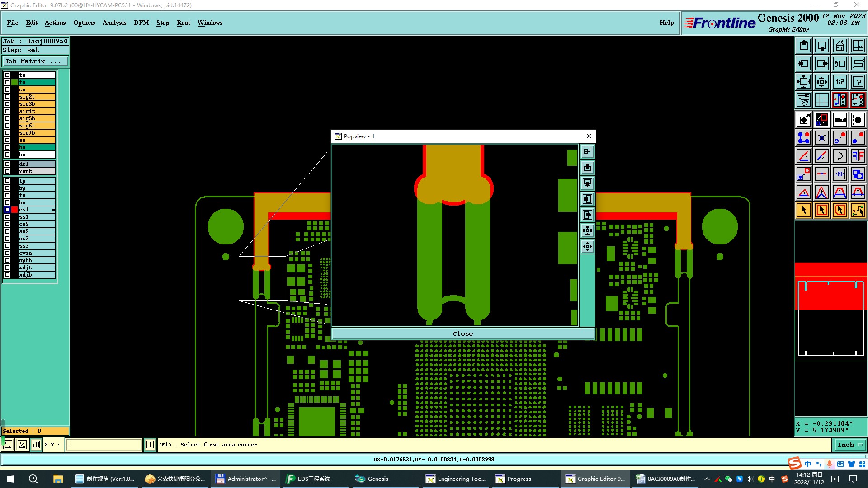Image resolution: width=868 pixels, height=488 pixels.
Task: Select the polygon select arrow tool
Action: tap(840, 210)
